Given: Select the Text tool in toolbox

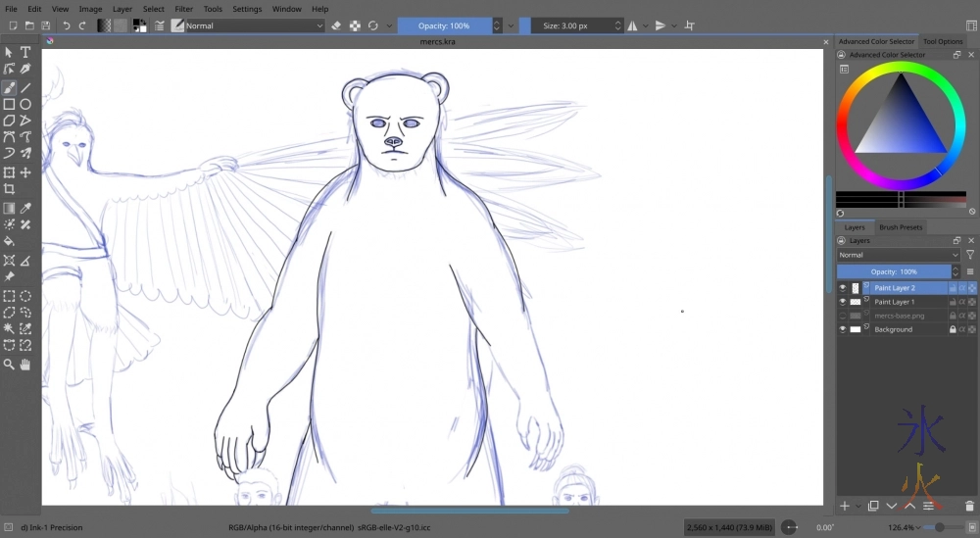Looking at the screenshot, I should point(25,53).
